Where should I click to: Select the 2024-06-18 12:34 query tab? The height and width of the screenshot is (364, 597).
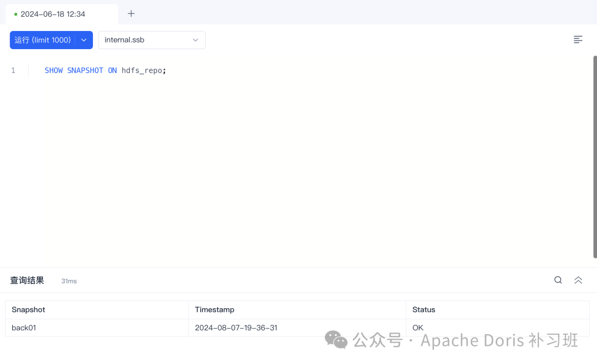tap(62, 14)
